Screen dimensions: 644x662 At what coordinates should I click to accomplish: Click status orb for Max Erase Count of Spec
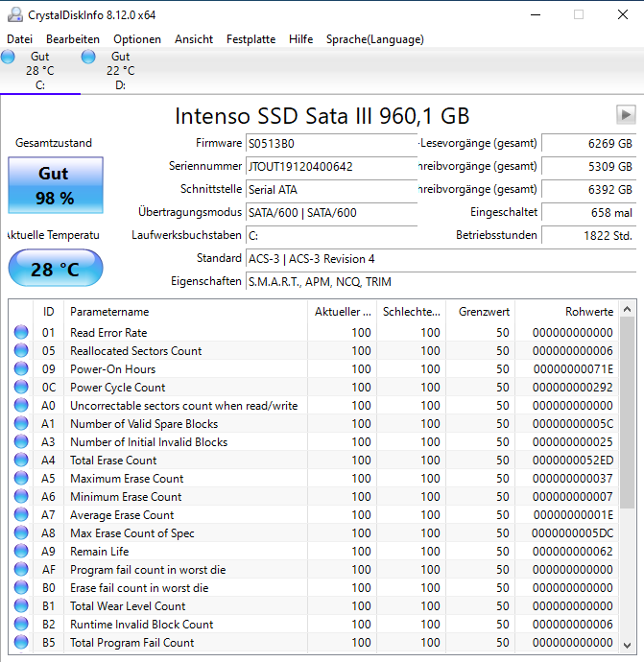(x=21, y=532)
